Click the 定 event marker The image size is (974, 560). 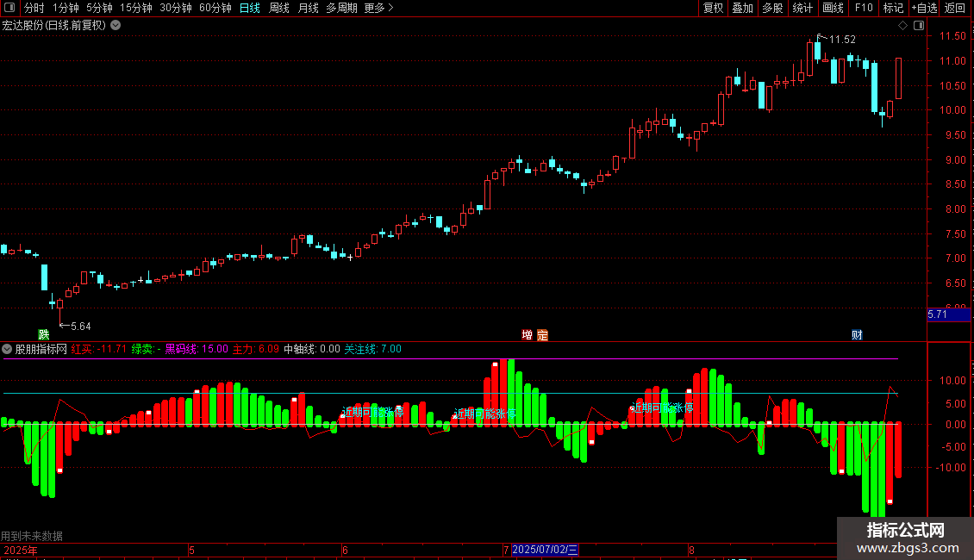point(542,335)
